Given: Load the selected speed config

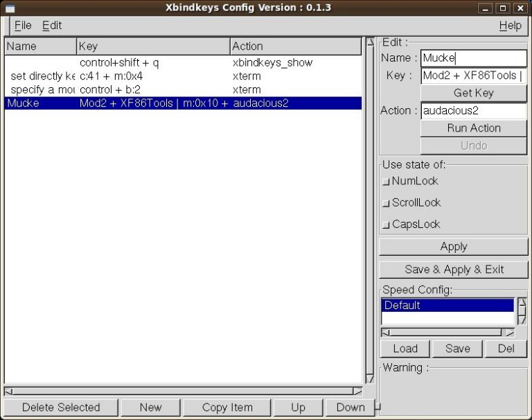Looking at the screenshot, I should pyautogui.click(x=405, y=349).
